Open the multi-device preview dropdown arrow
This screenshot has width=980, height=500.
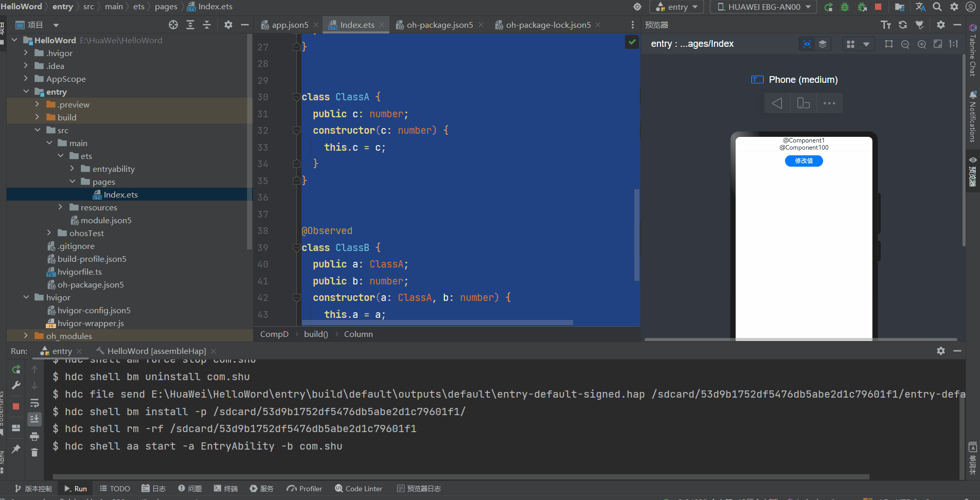(x=866, y=44)
